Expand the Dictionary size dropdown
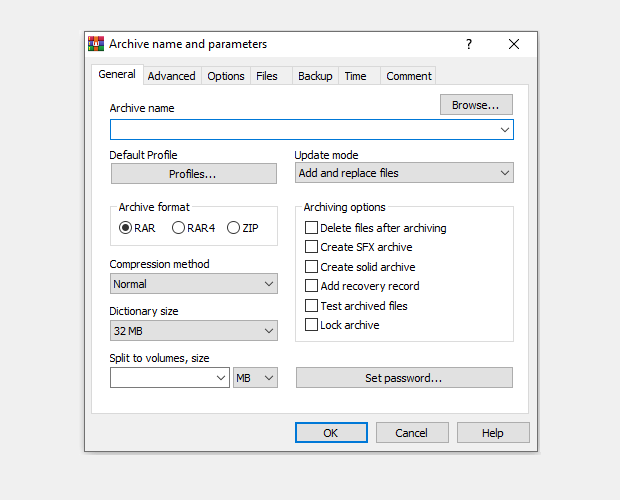The height and width of the screenshot is (500, 620). [x=194, y=331]
